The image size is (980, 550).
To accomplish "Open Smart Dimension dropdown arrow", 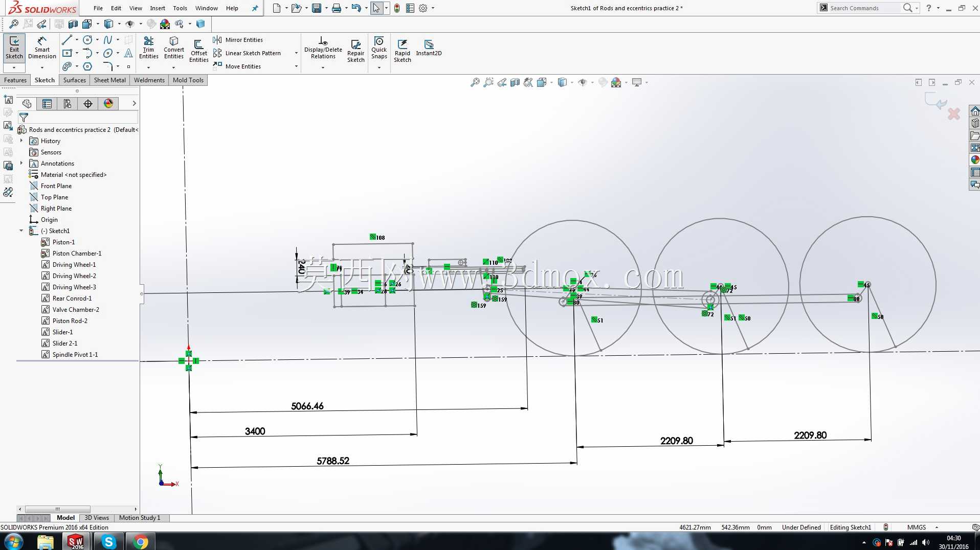I will pos(42,67).
